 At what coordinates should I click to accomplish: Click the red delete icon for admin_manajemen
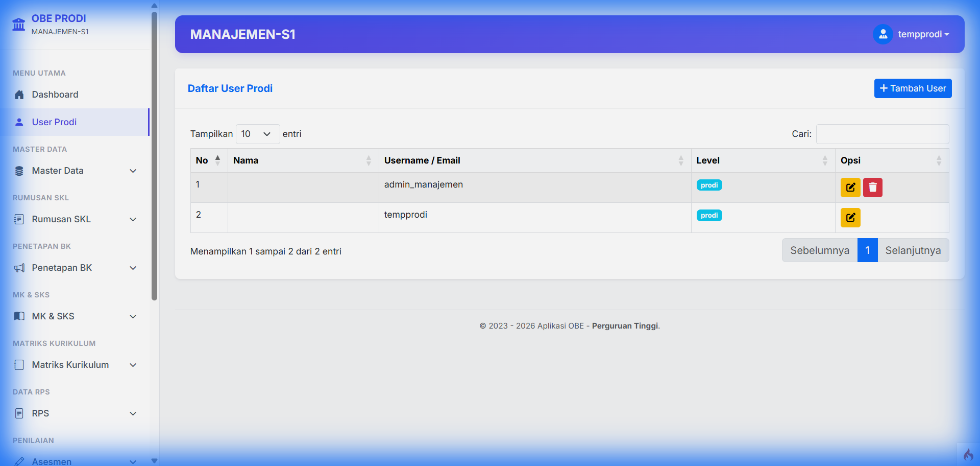872,188
